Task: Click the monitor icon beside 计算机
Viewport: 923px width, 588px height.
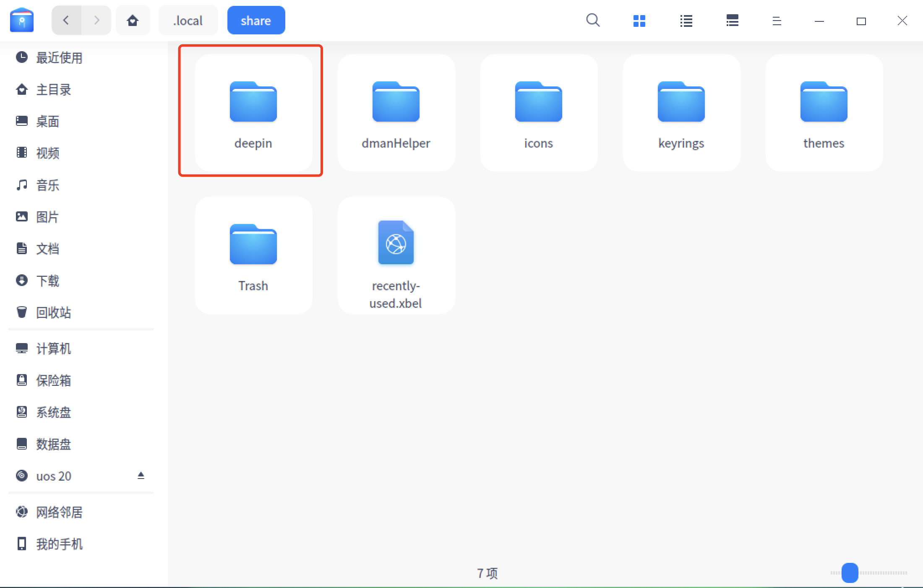Action: click(x=22, y=348)
